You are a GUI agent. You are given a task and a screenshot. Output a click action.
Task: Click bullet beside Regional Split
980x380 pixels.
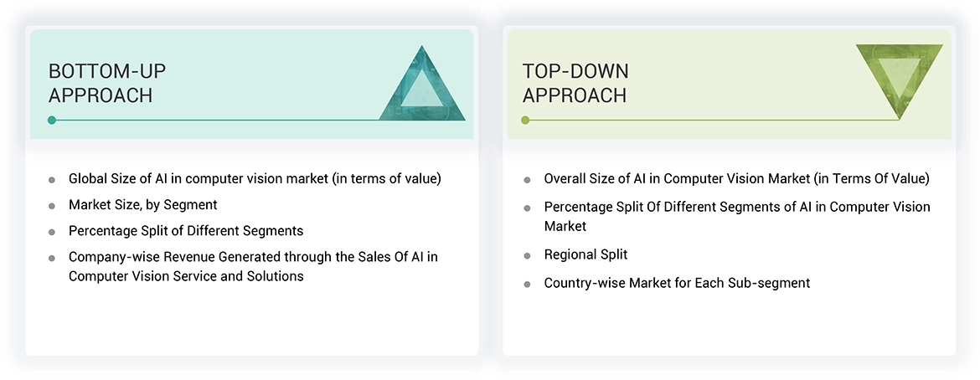527,255
